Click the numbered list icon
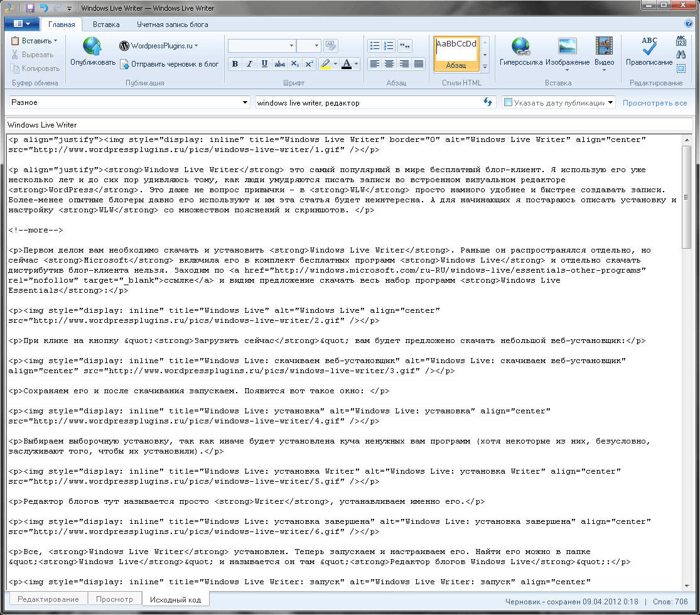Screen dimensions: 700x615 [x=389, y=46]
